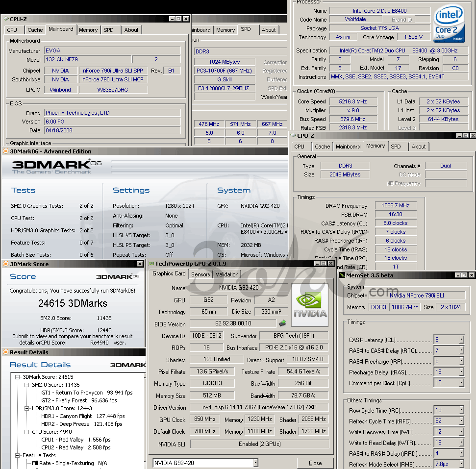Open the Write Recovery Time (tWR) dropdown
476x469 pixels.
(x=461, y=432)
